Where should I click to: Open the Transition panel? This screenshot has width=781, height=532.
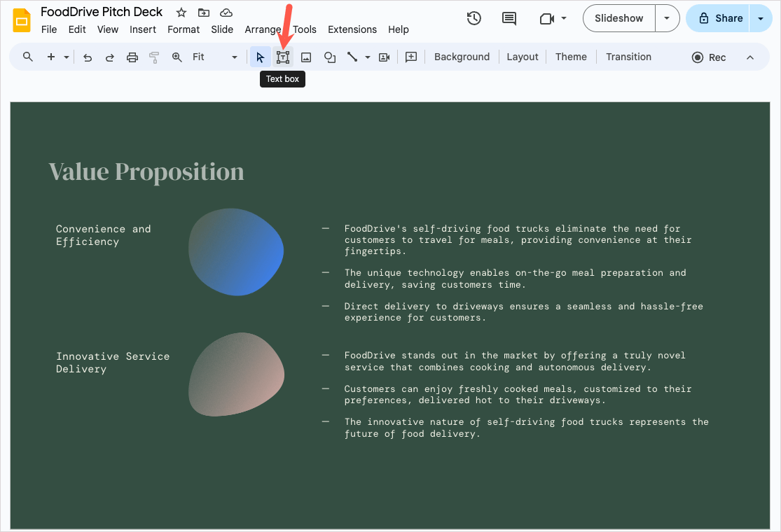tap(628, 57)
